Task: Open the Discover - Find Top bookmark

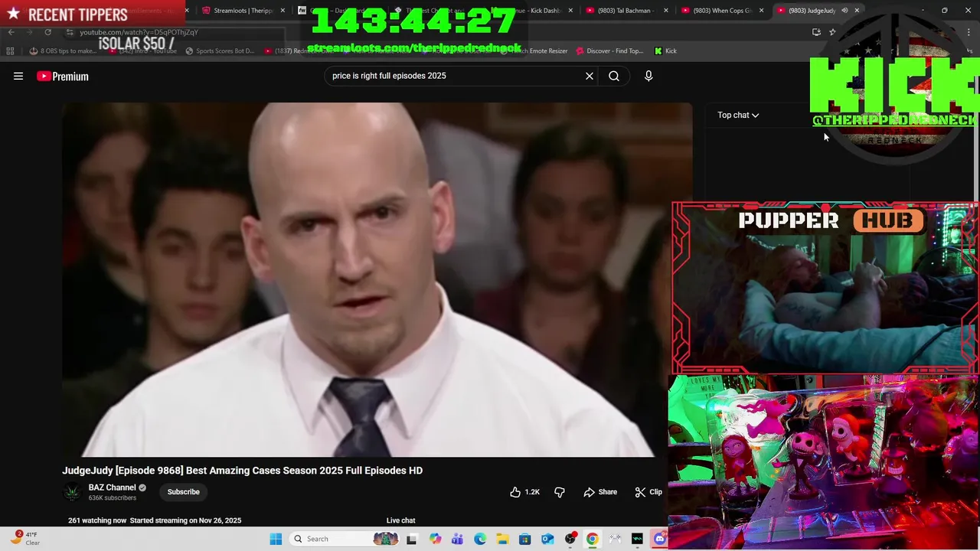Action: pyautogui.click(x=609, y=51)
